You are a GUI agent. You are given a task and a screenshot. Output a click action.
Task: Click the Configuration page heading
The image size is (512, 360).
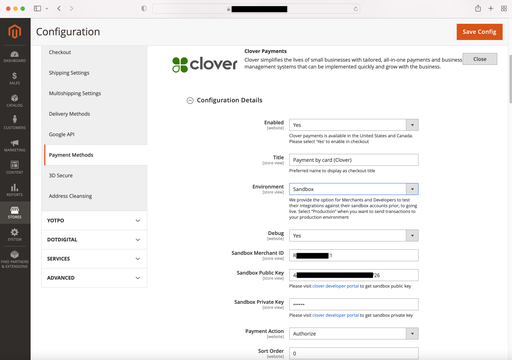click(x=68, y=32)
